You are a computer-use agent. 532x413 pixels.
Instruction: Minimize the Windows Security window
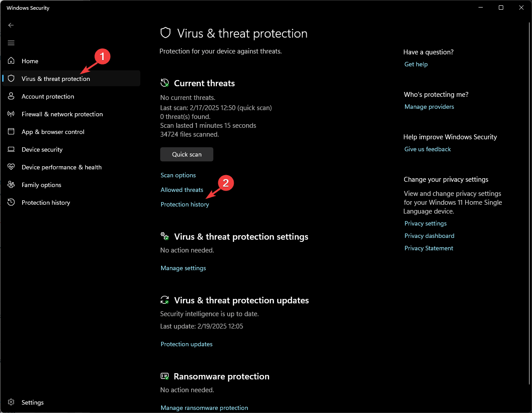480,8
